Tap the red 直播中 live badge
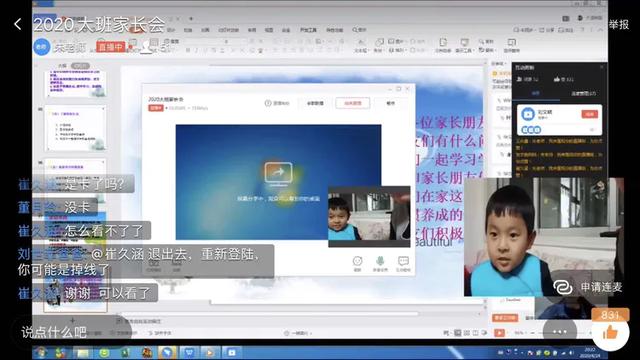This screenshot has width=640, height=360. point(110,47)
